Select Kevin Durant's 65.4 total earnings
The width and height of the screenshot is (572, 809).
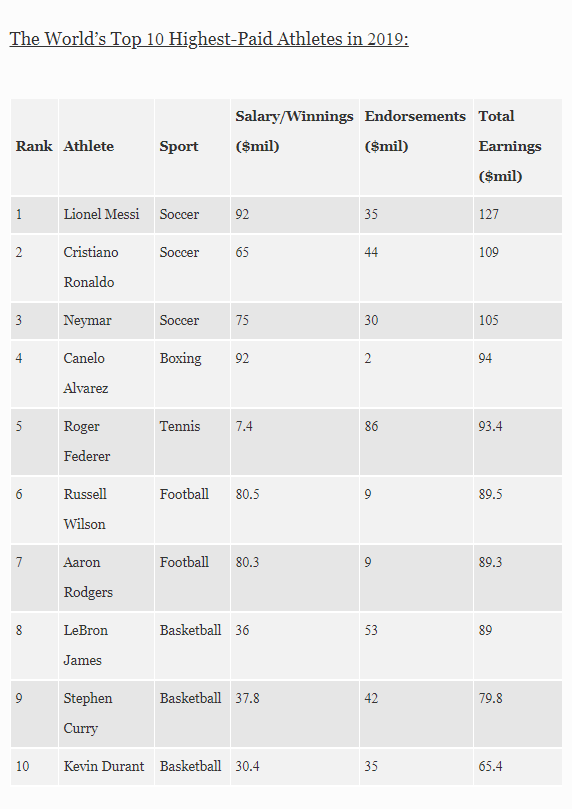[490, 766]
